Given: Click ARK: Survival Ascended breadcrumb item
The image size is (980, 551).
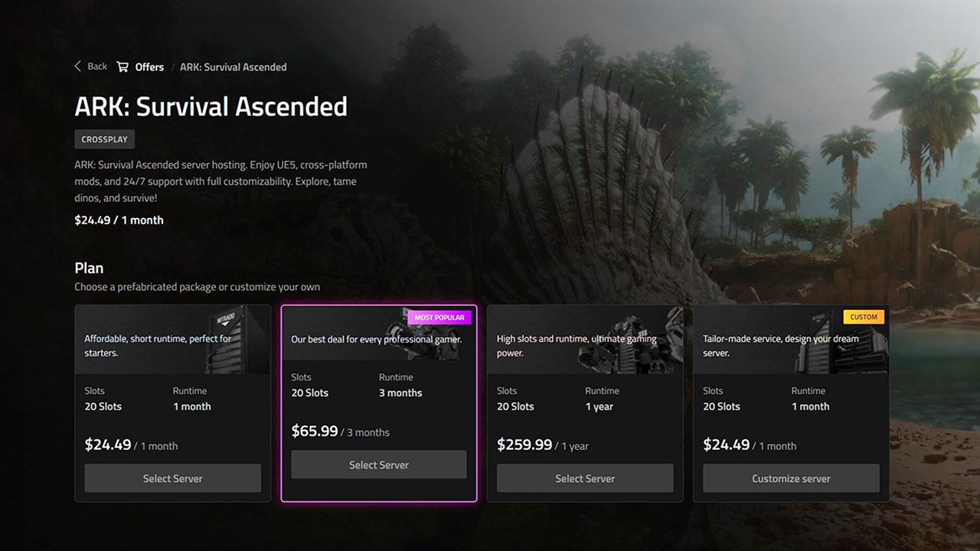Looking at the screenshot, I should point(234,67).
